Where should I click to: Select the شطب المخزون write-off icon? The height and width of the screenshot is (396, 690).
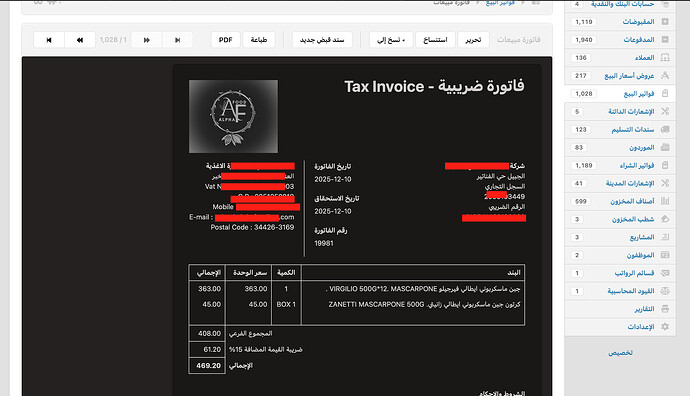(x=665, y=219)
